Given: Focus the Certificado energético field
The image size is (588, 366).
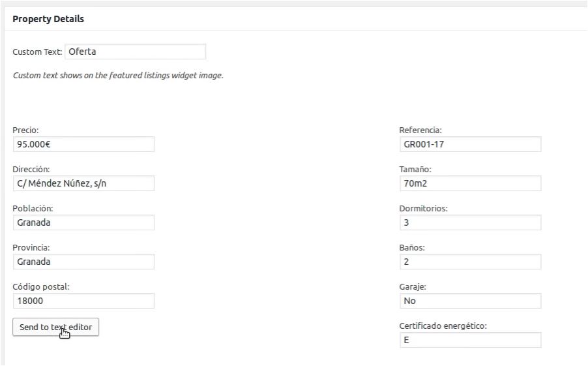Looking at the screenshot, I should tap(470, 340).
